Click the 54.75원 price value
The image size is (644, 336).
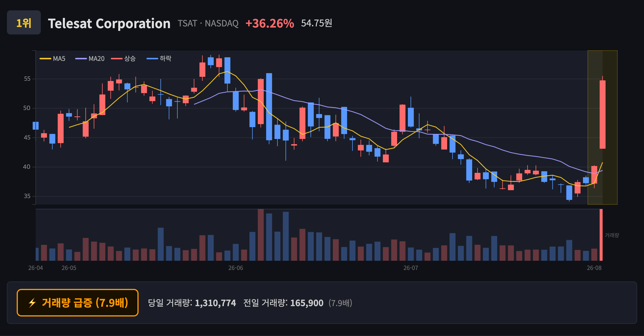pyautogui.click(x=316, y=23)
